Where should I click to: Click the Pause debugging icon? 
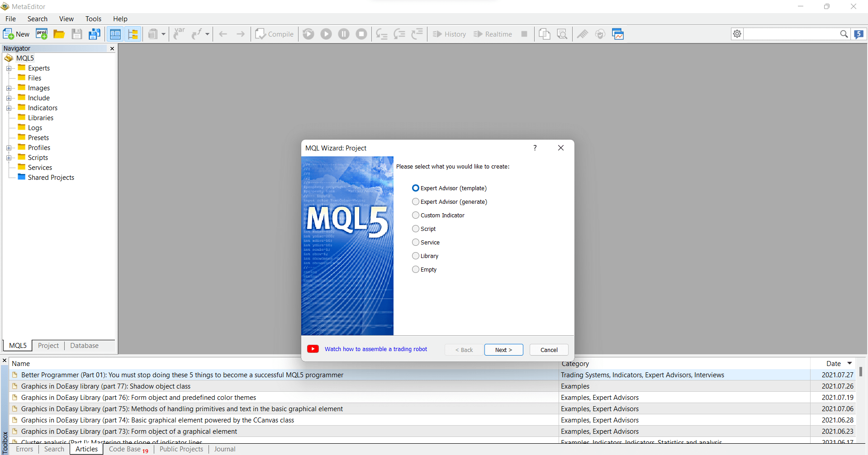pos(344,34)
